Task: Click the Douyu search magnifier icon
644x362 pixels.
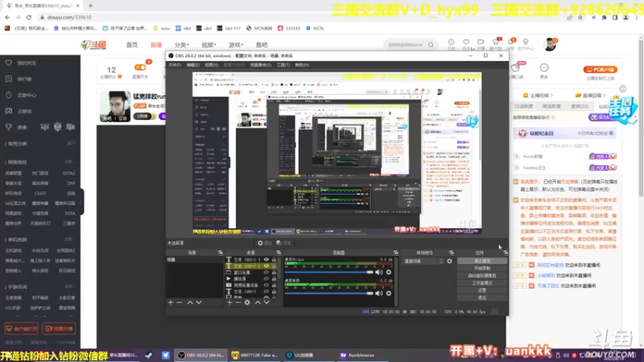Action: tap(431, 45)
